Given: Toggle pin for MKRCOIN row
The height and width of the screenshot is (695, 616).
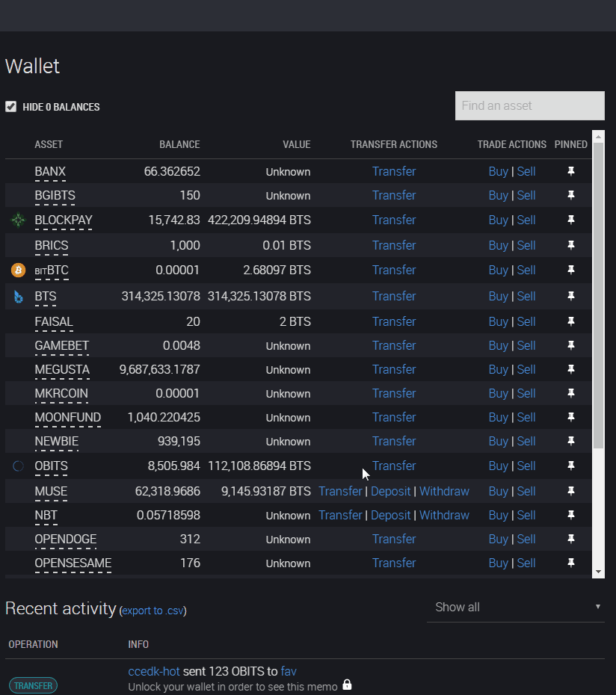Looking at the screenshot, I should pyautogui.click(x=571, y=393).
